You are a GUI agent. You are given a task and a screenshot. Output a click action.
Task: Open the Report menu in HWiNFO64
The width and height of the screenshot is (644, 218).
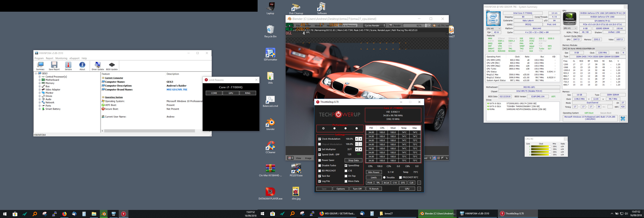coord(50,58)
